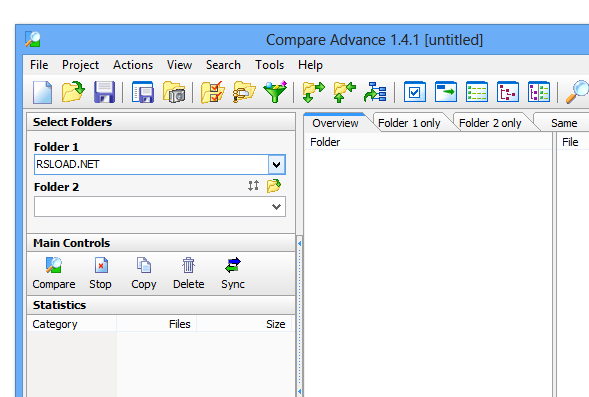589x397 pixels.
Task: Click into the Folder 1 path field
Action: tap(151, 165)
